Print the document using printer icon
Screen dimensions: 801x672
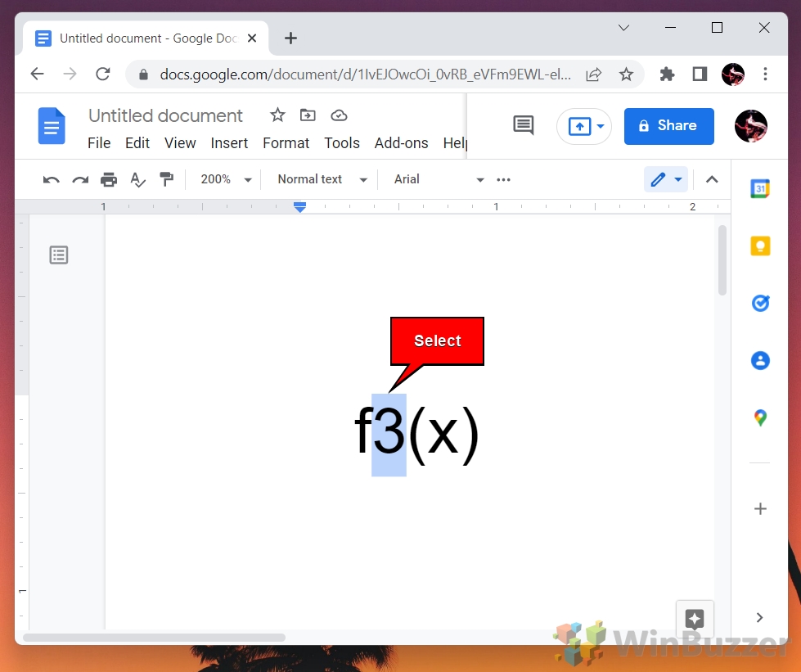click(109, 179)
